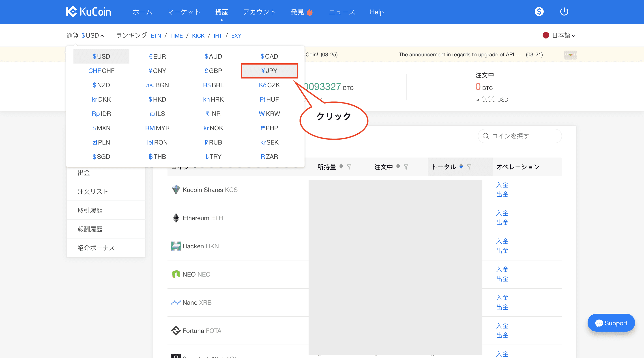The width and height of the screenshot is (644, 358).
Task: Open 取引履歴 in the sidebar
Action: click(x=90, y=210)
